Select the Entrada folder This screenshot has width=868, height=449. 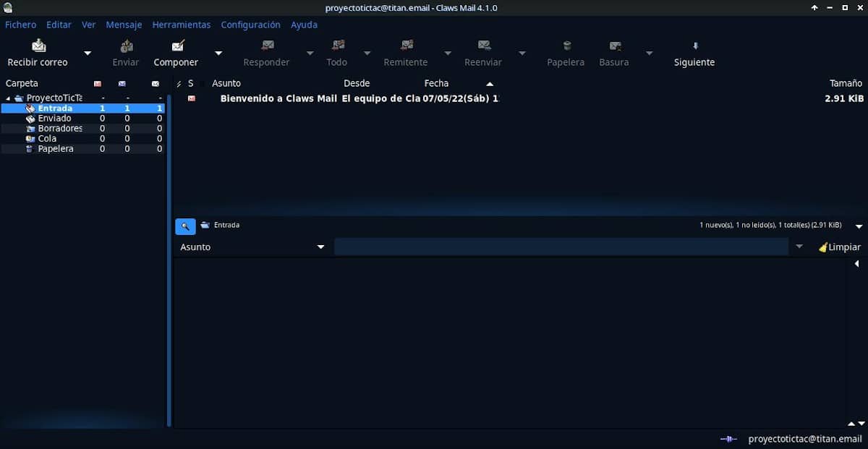pyautogui.click(x=83, y=108)
